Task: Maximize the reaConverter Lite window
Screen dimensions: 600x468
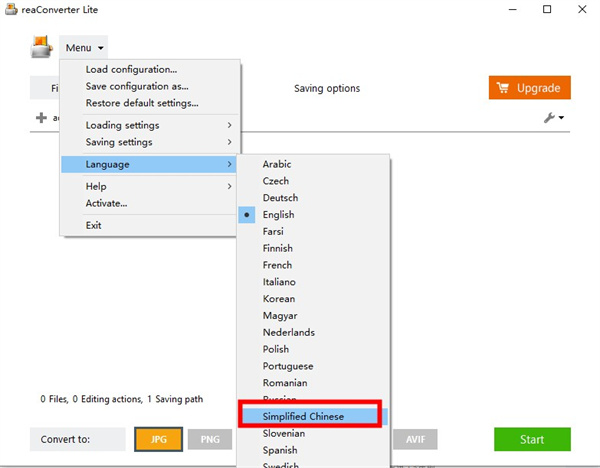Action: pos(547,9)
